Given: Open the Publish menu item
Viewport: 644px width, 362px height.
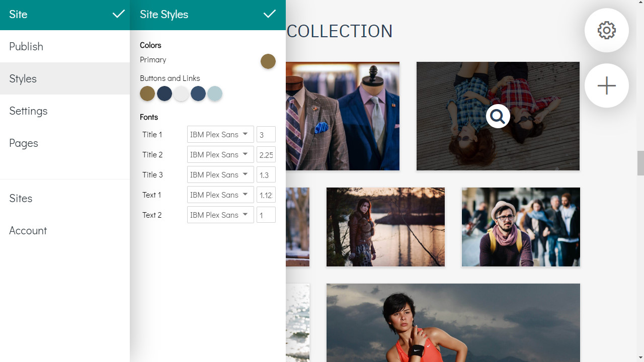Looking at the screenshot, I should pos(26,46).
